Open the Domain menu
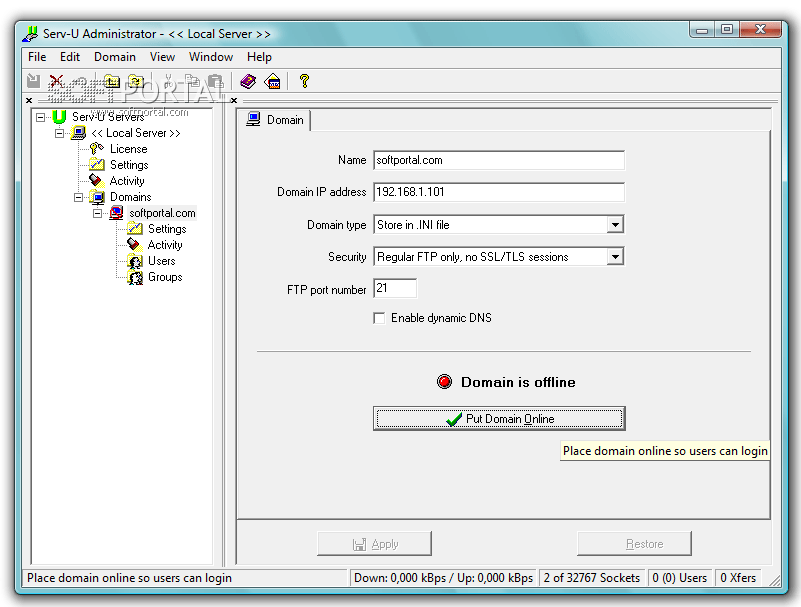This screenshot has width=801, height=607. (x=115, y=57)
